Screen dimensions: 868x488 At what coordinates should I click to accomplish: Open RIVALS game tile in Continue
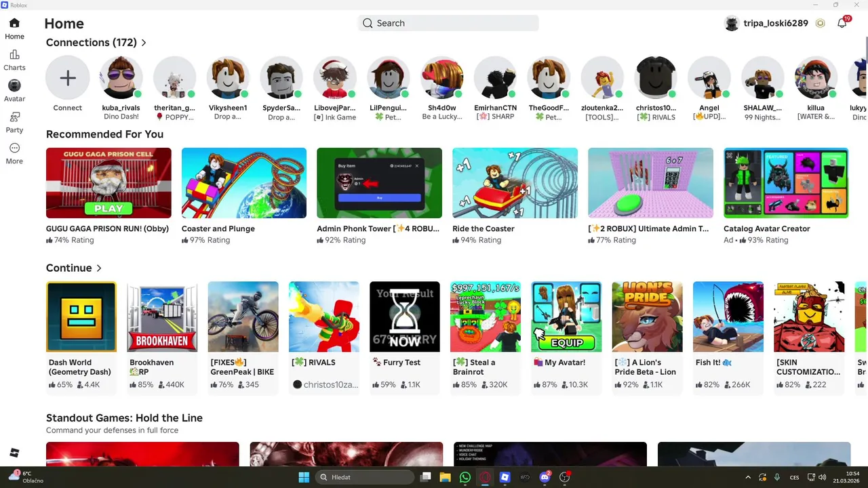[x=324, y=317]
